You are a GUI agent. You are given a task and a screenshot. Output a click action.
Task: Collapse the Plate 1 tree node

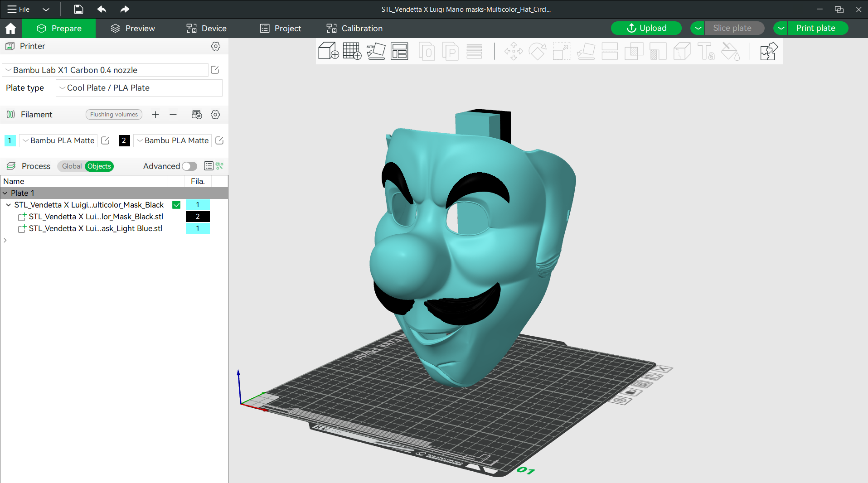pos(5,193)
